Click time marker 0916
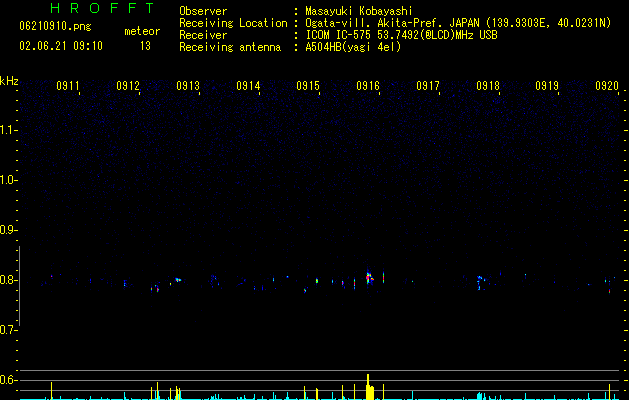The height and width of the screenshot is (400, 629). click(x=368, y=86)
